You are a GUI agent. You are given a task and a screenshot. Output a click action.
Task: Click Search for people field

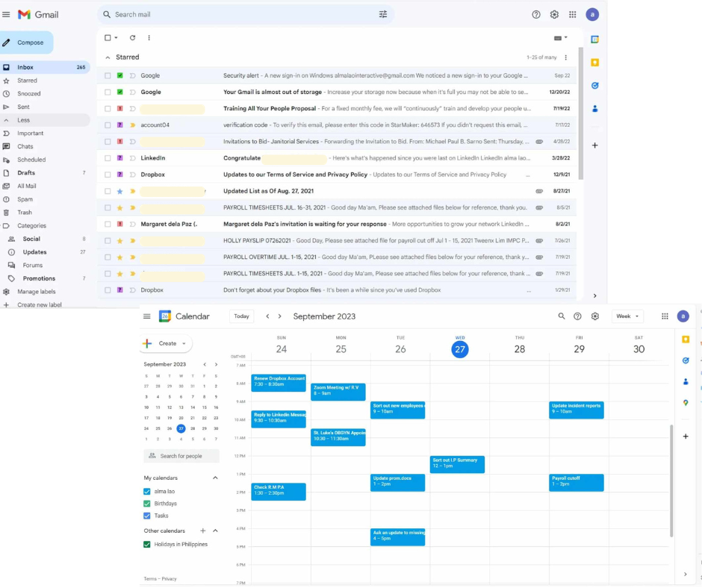[x=181, y=456]
